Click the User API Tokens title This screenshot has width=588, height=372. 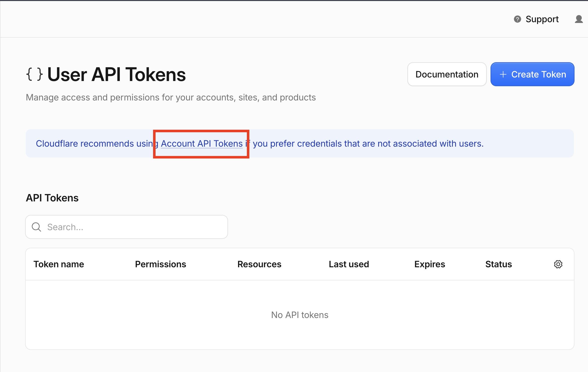(116, 74)
